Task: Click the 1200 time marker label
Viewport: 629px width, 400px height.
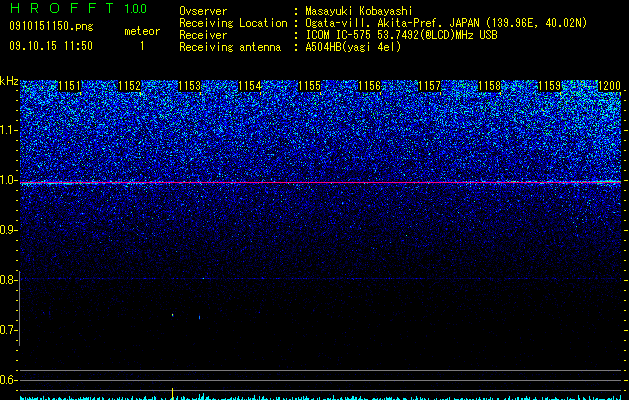Action: (x=609, y=86)
